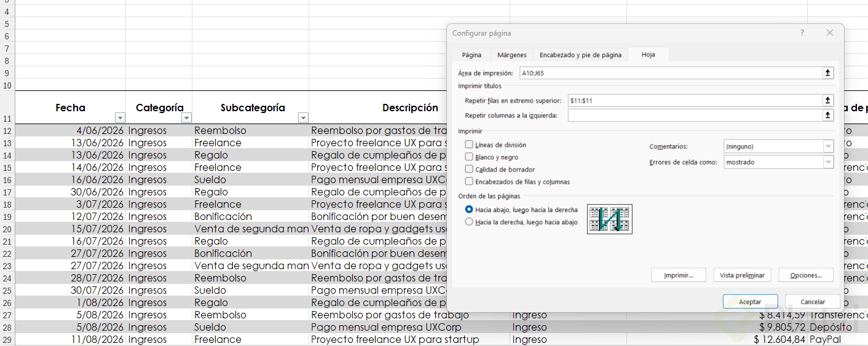Confirm with the Aceptar button
Screen dimensions: 868x346
(x=750, y=302)
